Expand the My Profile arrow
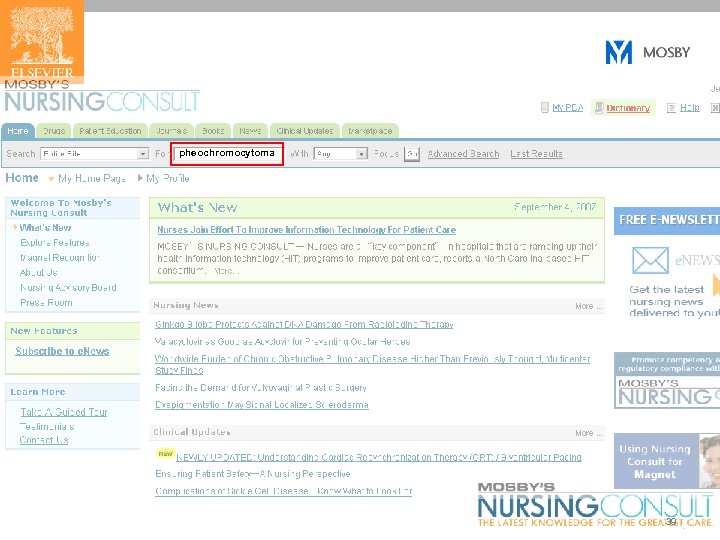The width and height of the screenshot is (720, 540). (140, 178)
